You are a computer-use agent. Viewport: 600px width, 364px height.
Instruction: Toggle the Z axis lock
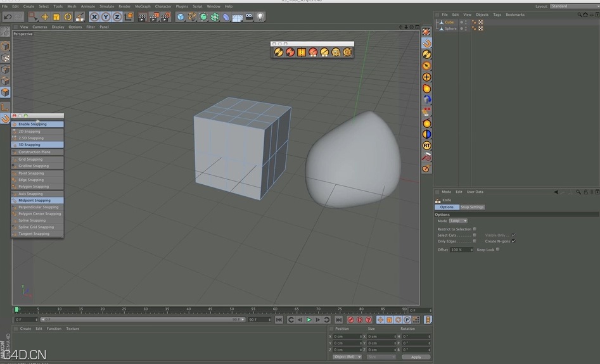coord(117,17)
